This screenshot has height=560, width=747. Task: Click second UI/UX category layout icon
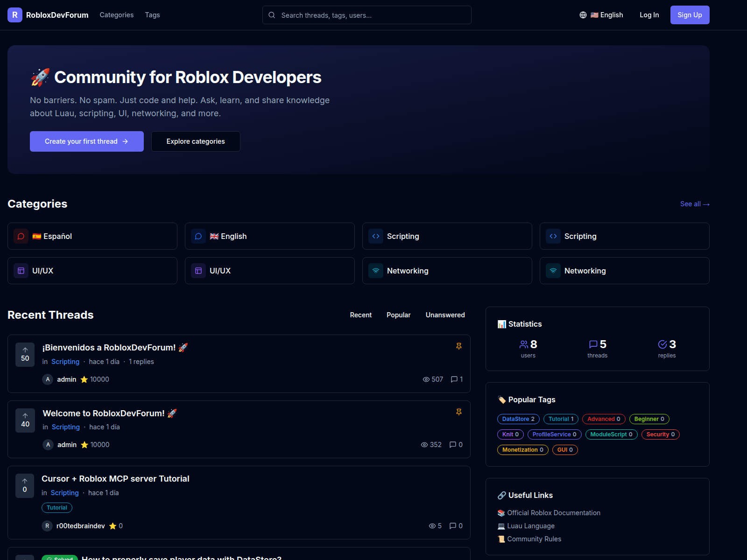click(x=198, y=271)
